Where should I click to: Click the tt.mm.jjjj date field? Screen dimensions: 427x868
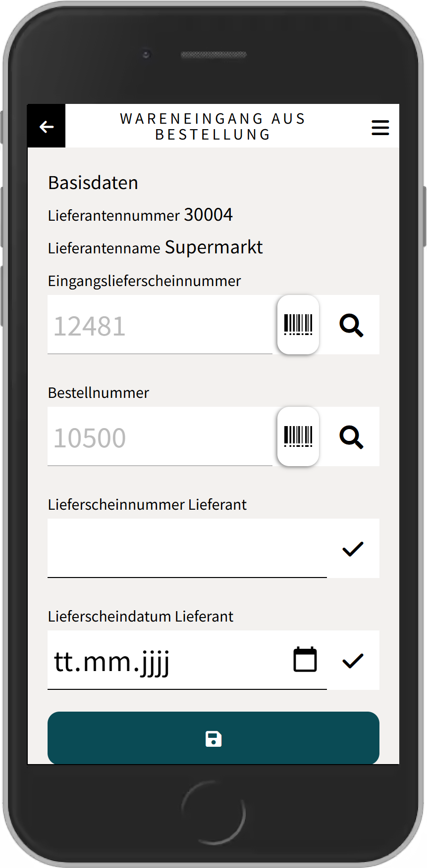[163, 661]
